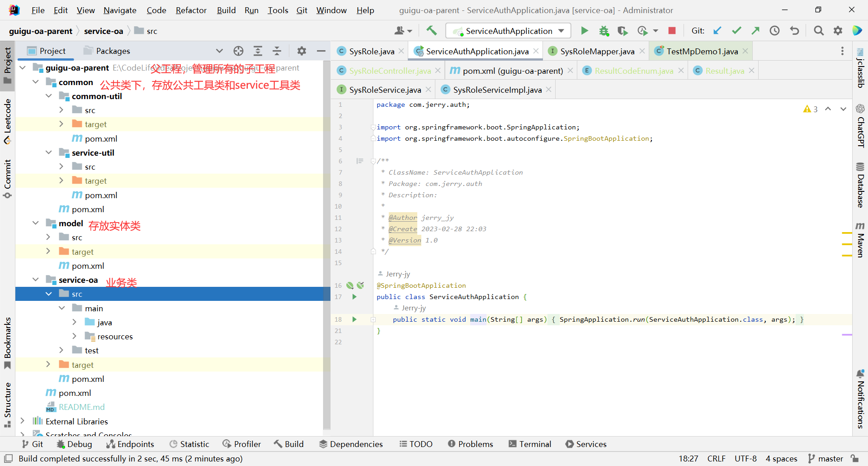Stop the running application with red square

[x=672, y=31]
